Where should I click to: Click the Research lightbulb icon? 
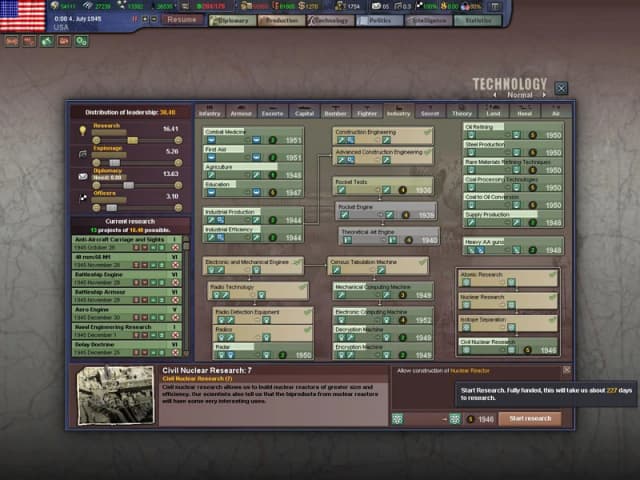(x=83, y=131)
